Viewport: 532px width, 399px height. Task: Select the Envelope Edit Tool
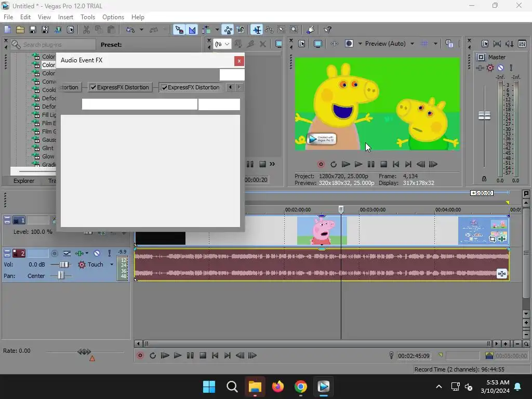(x=269, y=30)
